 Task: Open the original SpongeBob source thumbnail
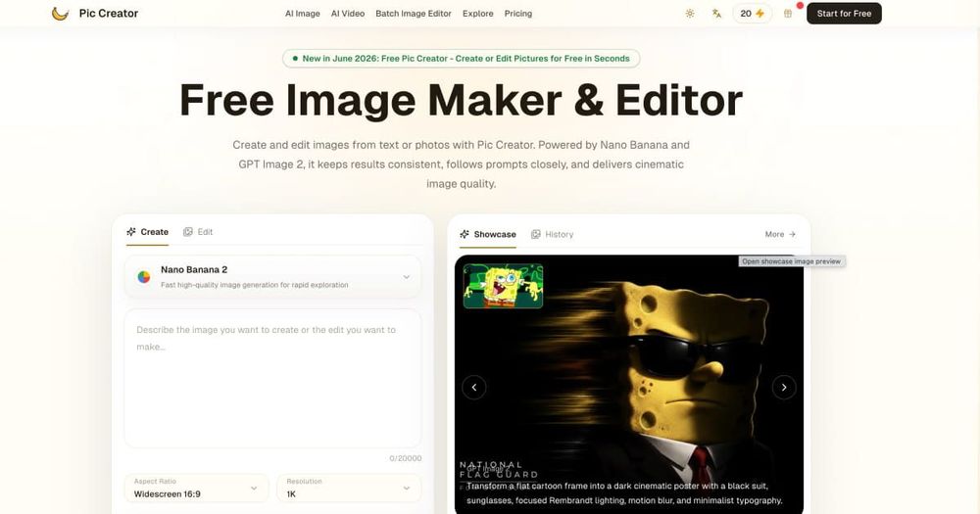click(x=503, y=286)
